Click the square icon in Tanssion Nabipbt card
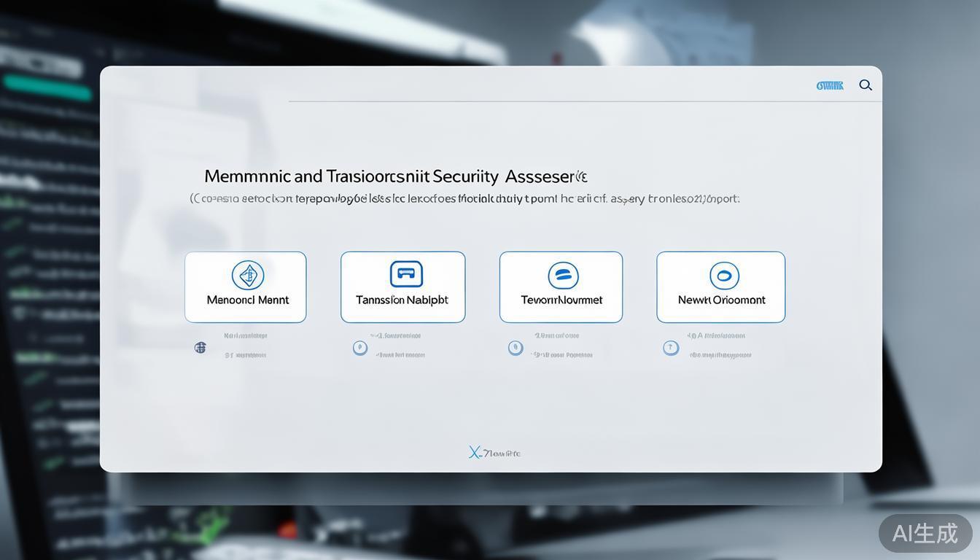The image size is (980, 560). tap(406, 274)
